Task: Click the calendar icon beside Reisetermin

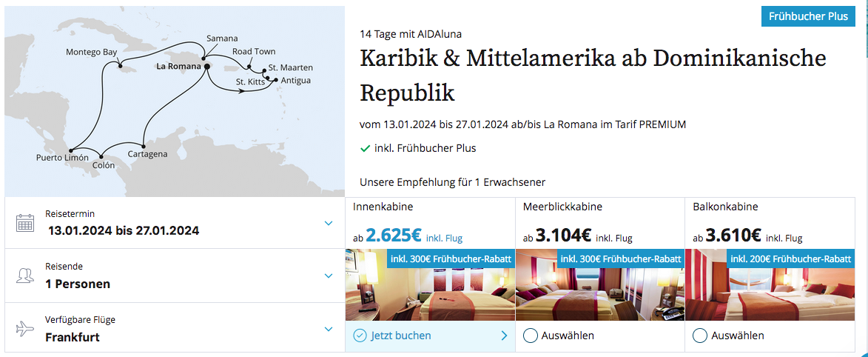Action: pyautogui.click(x=25, y=223)
